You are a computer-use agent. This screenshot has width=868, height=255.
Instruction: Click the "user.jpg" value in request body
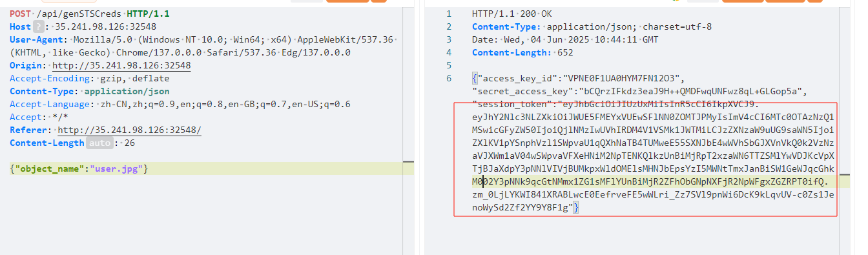tap(116, 169)
